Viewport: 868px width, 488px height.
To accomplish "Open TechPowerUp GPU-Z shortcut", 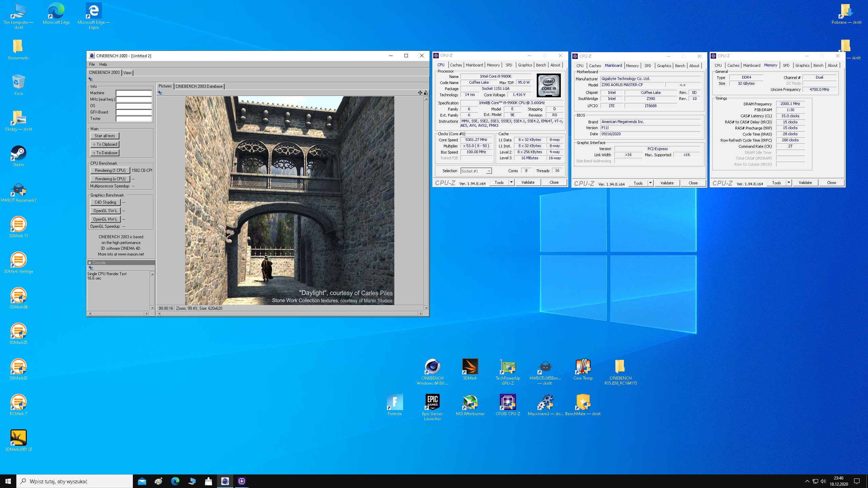I will pos(508,372).
